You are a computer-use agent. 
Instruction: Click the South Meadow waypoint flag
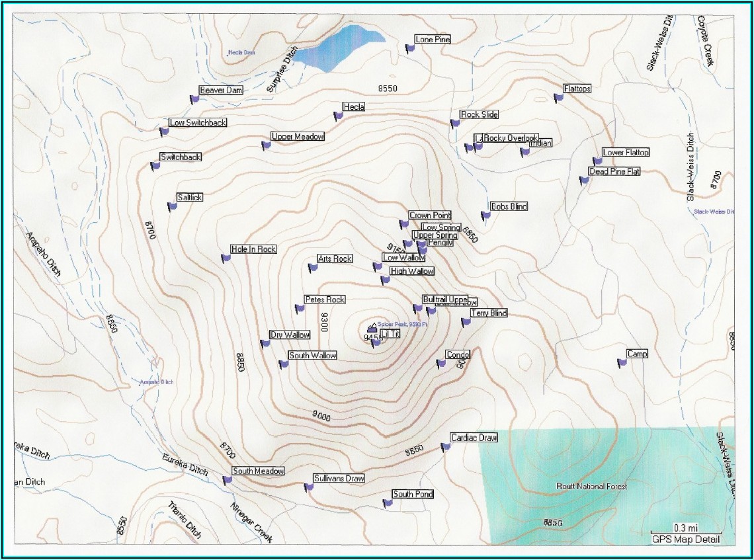point(228,480)
